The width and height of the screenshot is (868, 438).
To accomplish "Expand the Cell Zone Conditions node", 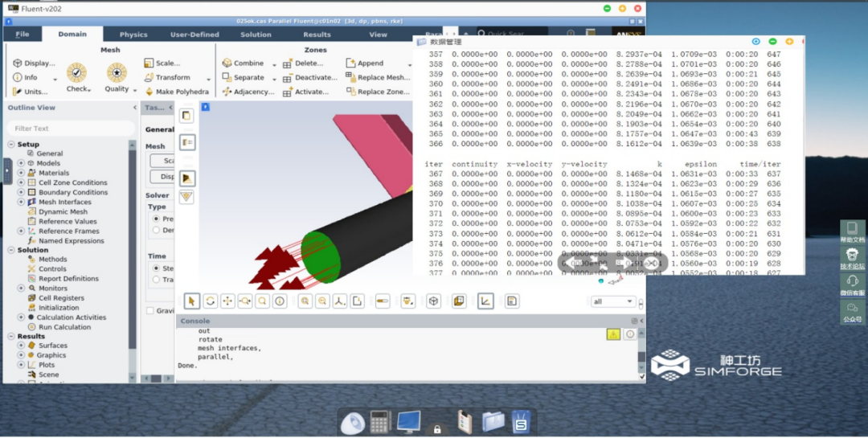I will pos(21,182).
